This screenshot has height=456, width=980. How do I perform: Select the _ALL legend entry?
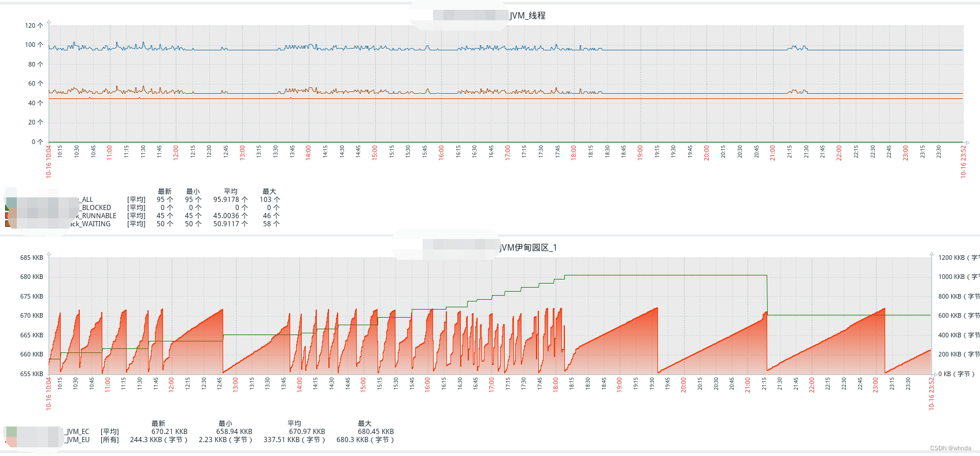tap(84, 200)
